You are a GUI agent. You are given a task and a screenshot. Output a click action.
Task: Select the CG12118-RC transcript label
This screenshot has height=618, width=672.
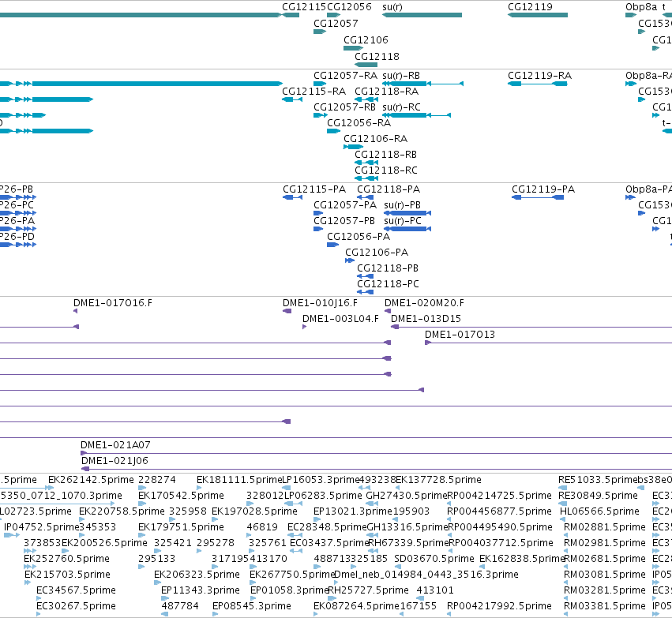point(386,170)
